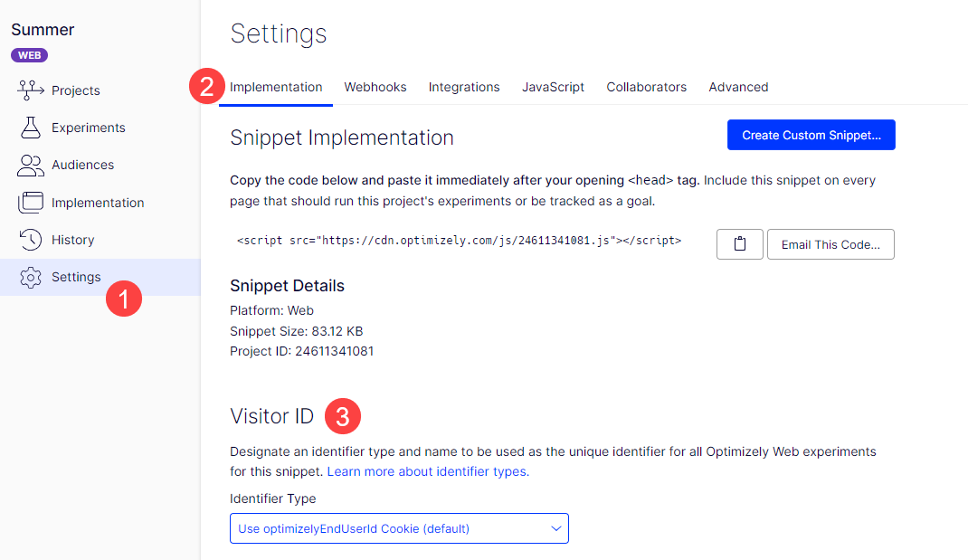The width and height of the screenshot is (968, 560).
Task: Go to the Collaborators tab
Action: pos(646,87)
